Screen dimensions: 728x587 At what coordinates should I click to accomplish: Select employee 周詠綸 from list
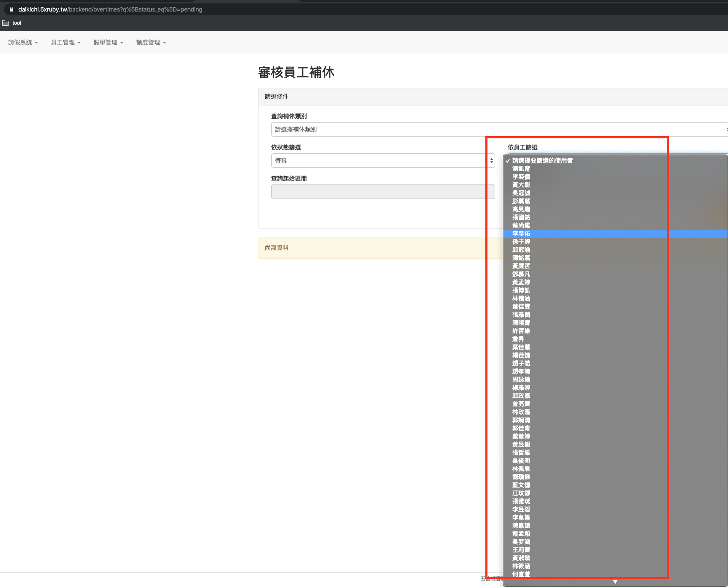point(615,380)
